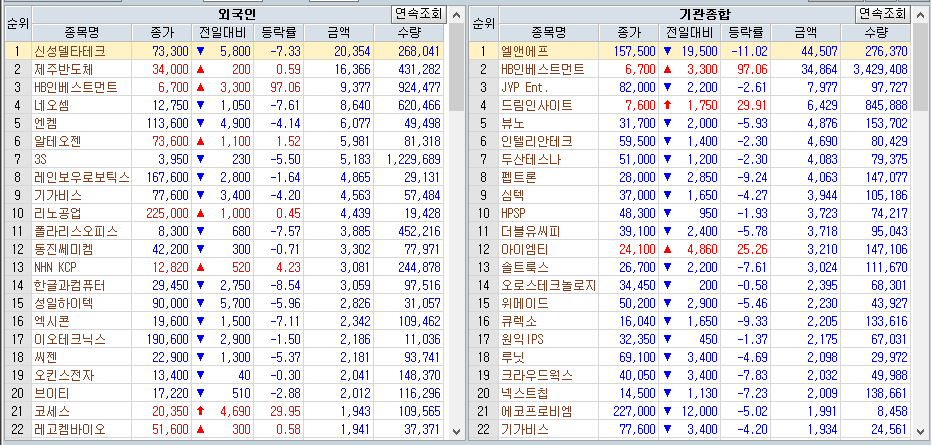Select 에코프로비엠 stock name

click(537, 412)
